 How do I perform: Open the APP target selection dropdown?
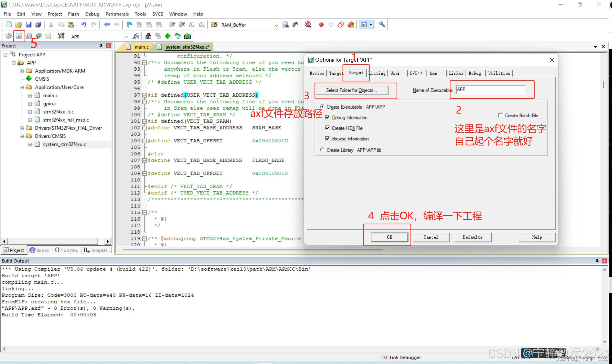tap(126, 37)
